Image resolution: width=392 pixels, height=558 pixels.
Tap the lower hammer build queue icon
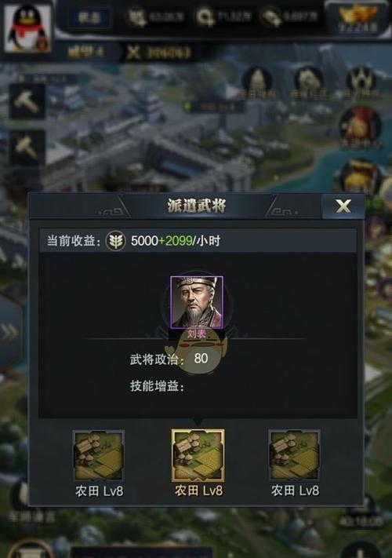pyautogui.click(x=27, y=148)
